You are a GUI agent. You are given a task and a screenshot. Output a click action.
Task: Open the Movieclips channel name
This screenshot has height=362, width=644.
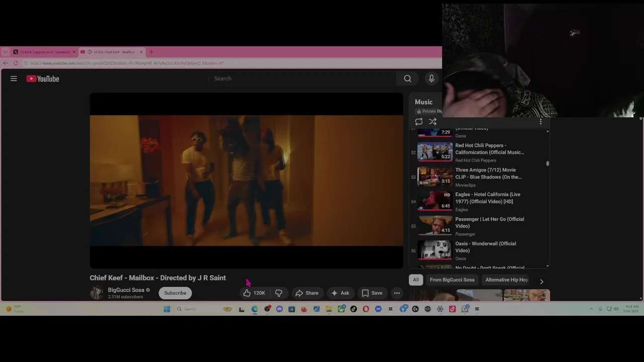tap(465, 185)
